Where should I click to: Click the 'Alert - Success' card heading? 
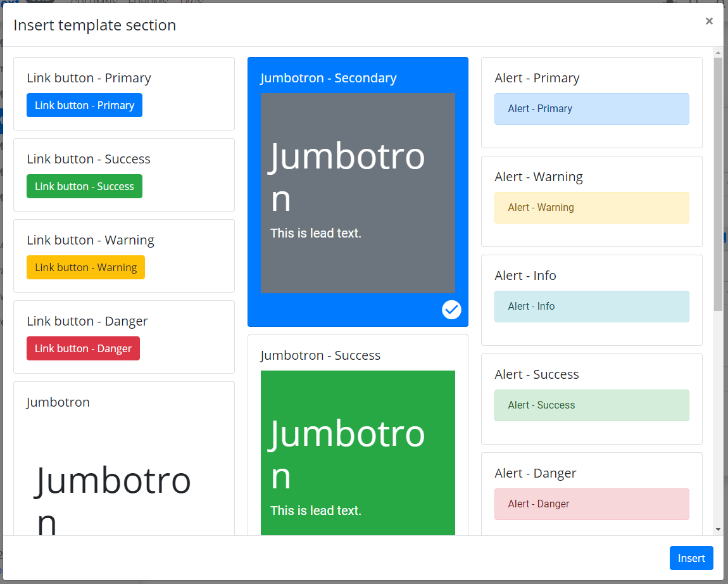tap(537, 374)
